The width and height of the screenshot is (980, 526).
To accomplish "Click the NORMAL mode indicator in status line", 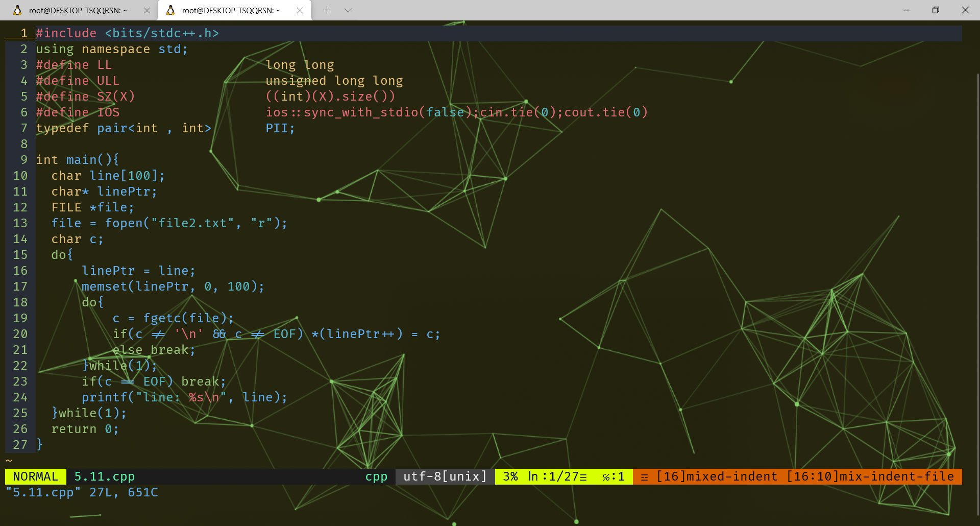I will [x=35, y=476].
